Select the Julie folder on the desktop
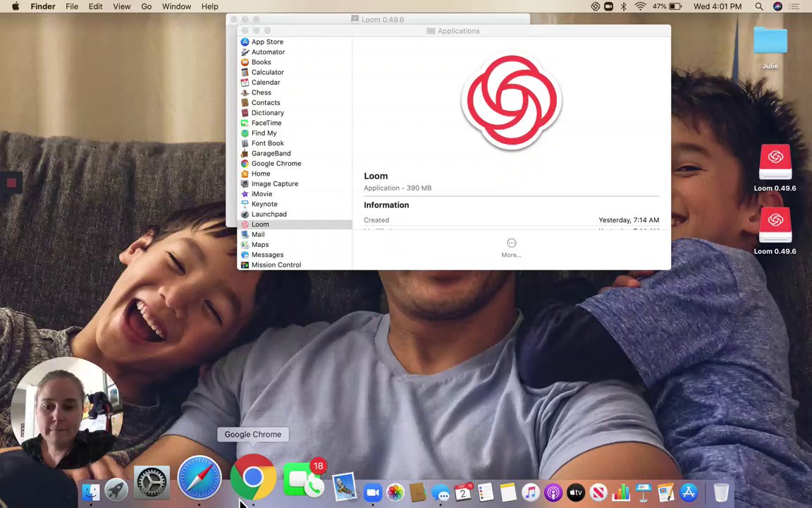This screenshot has height=508, width=812. tap(770, 47)
